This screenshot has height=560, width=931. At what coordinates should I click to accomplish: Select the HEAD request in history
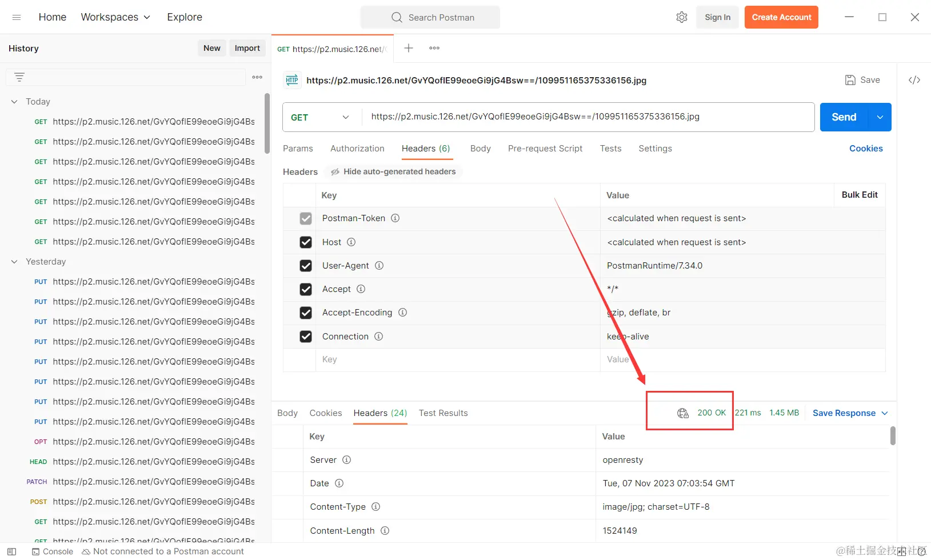(141, 462)
